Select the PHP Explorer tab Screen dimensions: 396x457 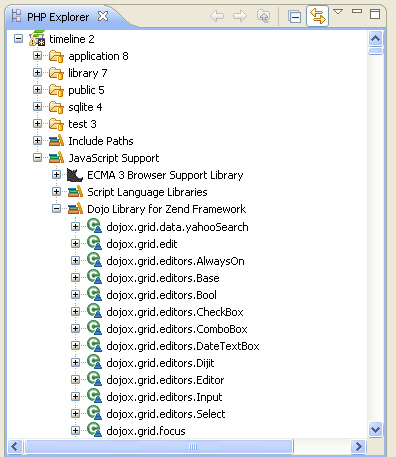58,17
